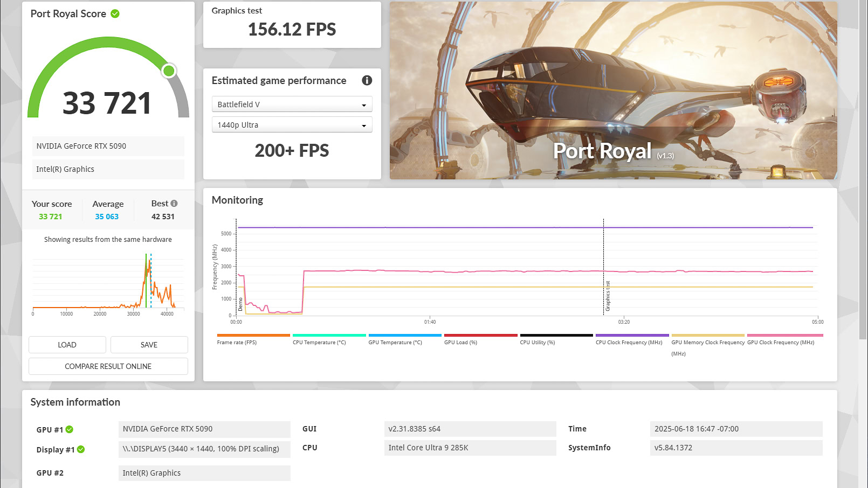868x488 pixels.
Task: Open the 1440p Ultra resolution dropdown
Action: [292, 125]
